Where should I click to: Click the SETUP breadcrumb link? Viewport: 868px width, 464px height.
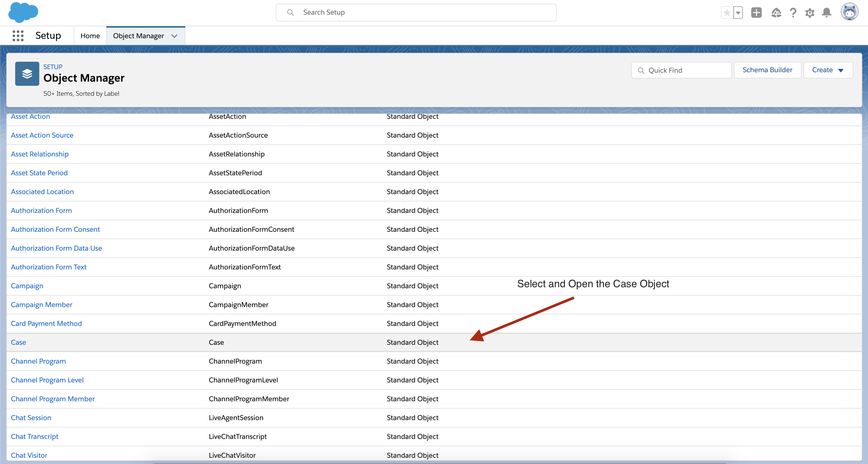tap(53, 67)
